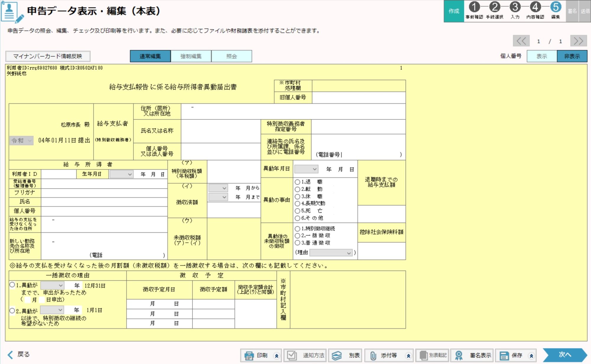Click the 別表転記 copy icon
Screen dimensions: 591x364
tap(424, 355)
